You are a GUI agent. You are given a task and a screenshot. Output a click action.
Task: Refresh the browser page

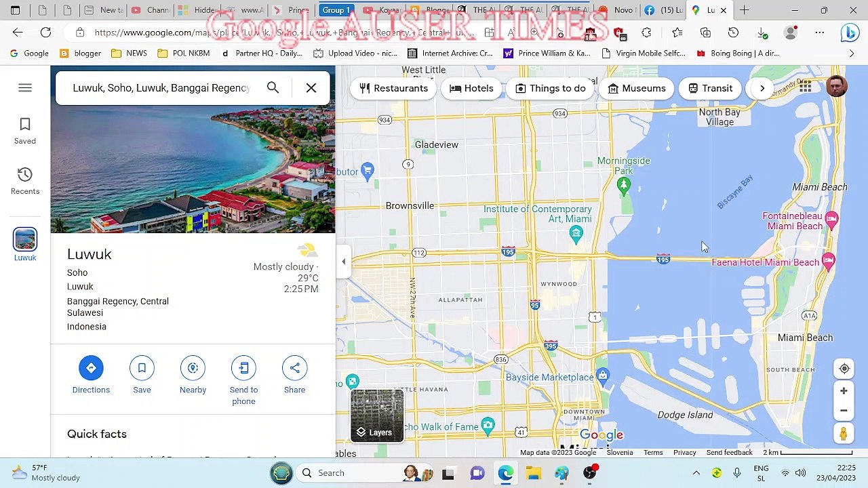tap(45, 33)
